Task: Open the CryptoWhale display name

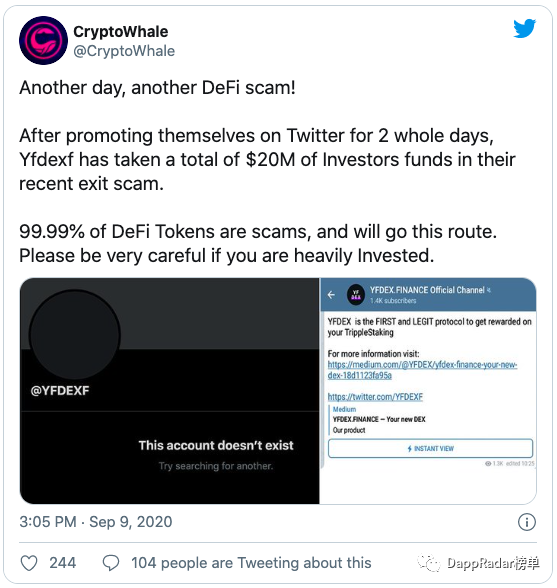Action: pyautogui.click(x=120, y=32)
